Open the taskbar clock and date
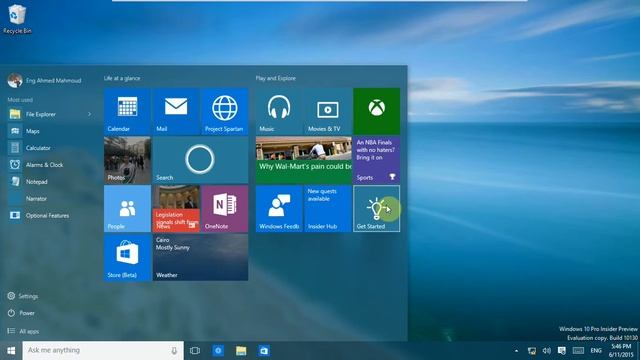 click(x=621, y=351)
